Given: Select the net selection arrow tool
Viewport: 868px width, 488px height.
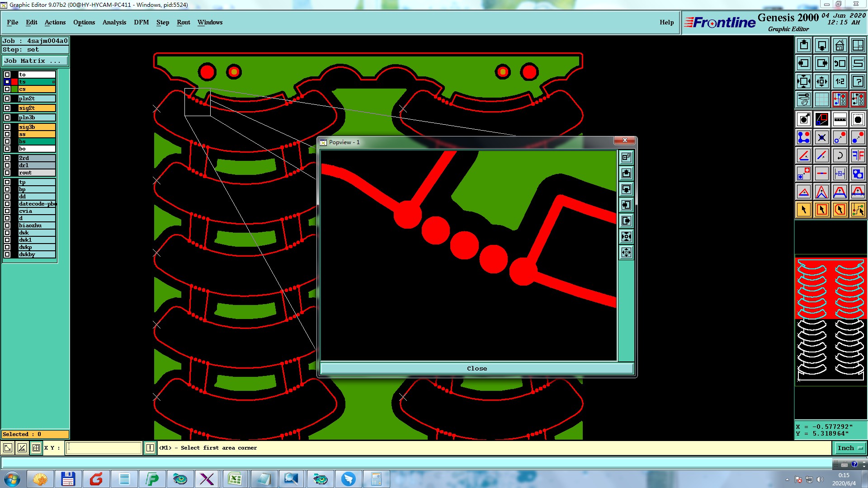Looking at the screenshot, I should pos(858,210).
